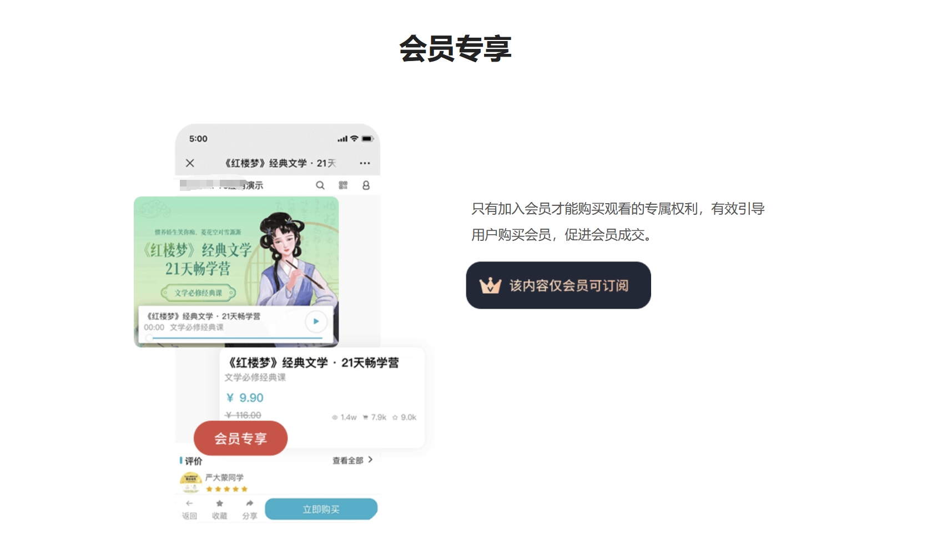Tap the 收藏 star icon
Screen dimensions: 932x560
(220, 503)
